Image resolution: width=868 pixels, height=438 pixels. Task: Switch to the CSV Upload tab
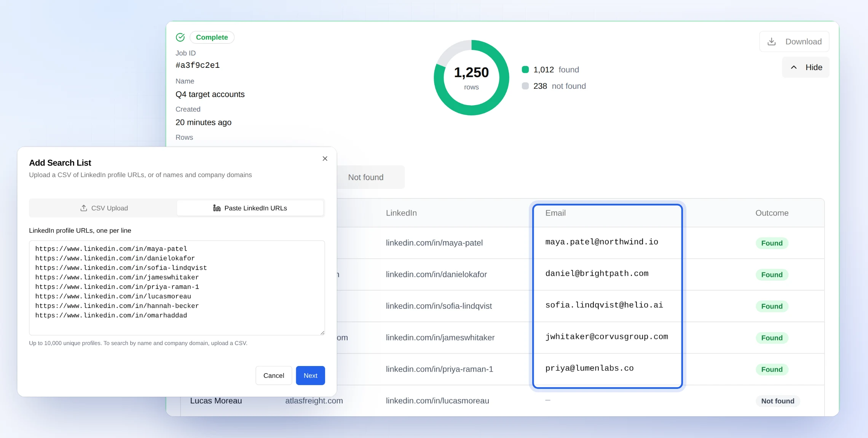(104, 208)
